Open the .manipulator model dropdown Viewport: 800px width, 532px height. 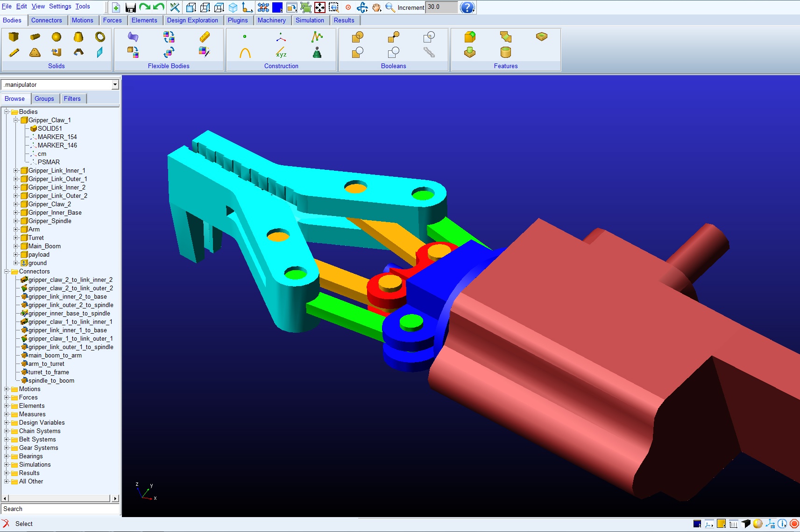[x=115, y=85]
